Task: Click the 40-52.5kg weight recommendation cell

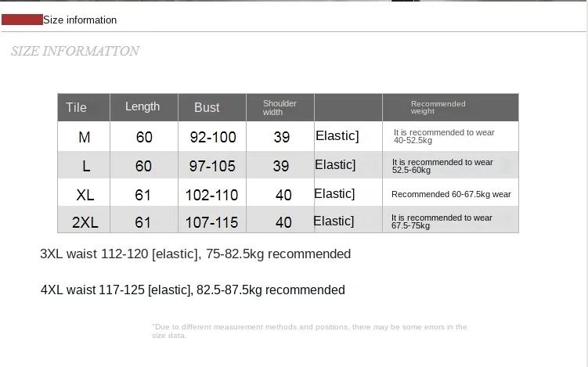Action: coord(444,136)
